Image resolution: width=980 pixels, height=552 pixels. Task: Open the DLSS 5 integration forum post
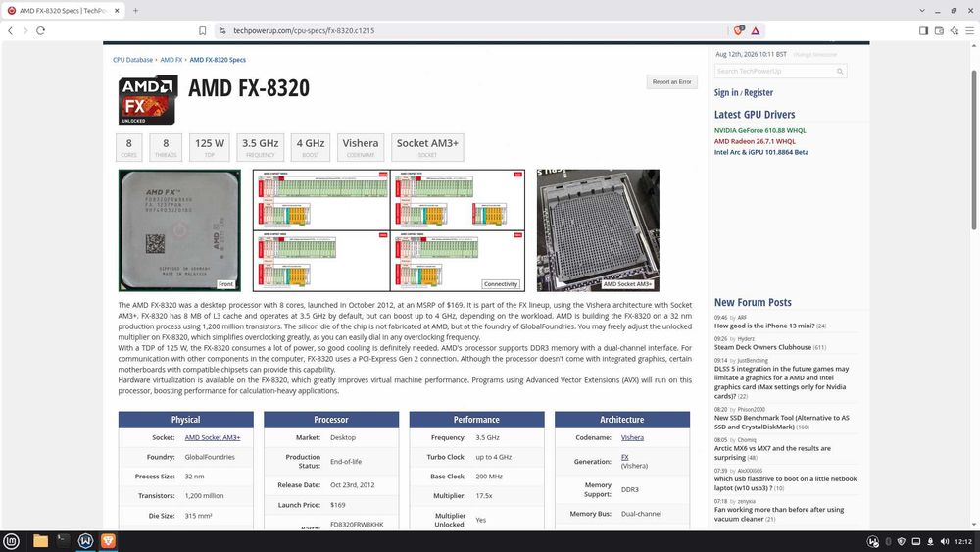(781, 382)
